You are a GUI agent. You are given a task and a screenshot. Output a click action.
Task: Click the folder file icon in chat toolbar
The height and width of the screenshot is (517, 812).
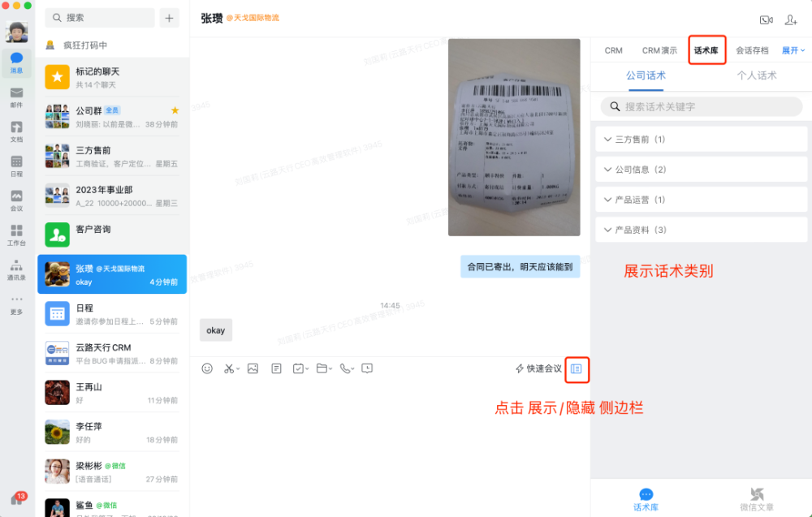(322, 368)
